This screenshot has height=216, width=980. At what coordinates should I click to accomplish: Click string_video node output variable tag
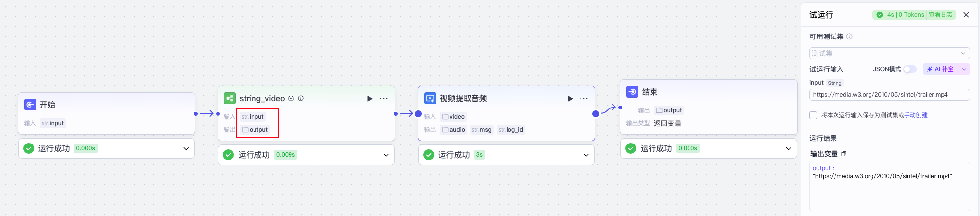(x=255, y=130)
